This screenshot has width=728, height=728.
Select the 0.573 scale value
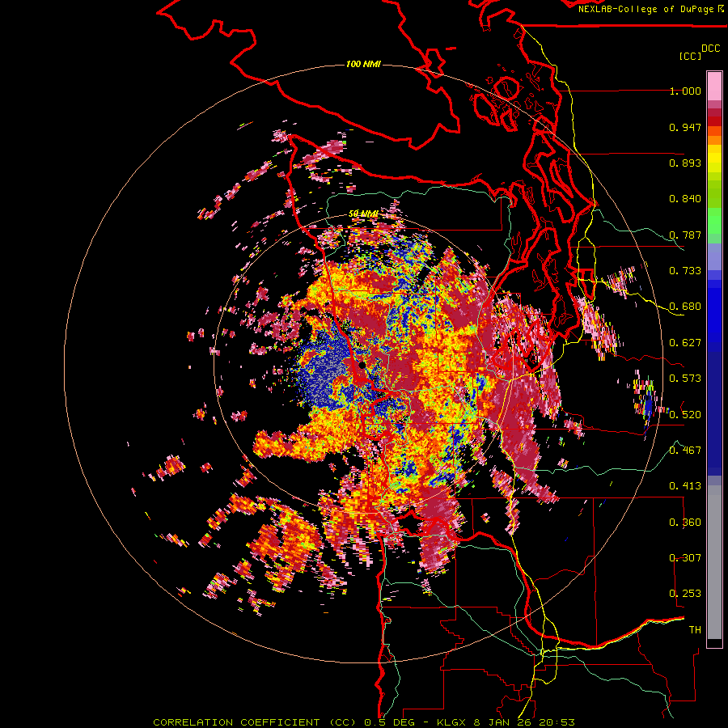[685, 379]
